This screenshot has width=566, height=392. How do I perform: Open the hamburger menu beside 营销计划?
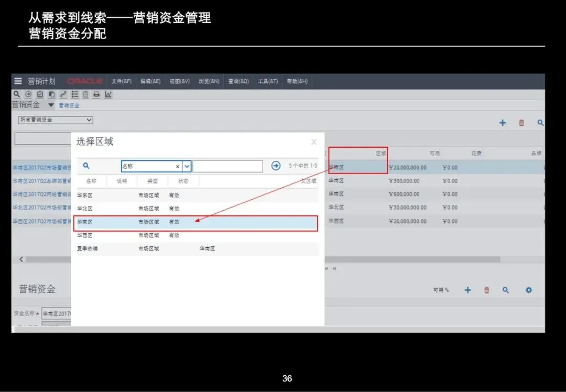18,81
